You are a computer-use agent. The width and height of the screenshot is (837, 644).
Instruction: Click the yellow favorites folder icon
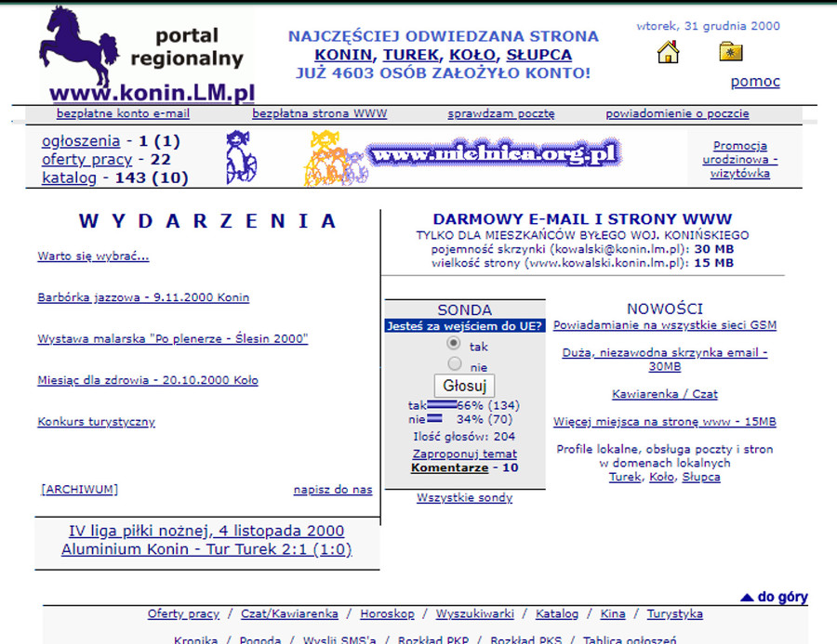tap(731, 52)
